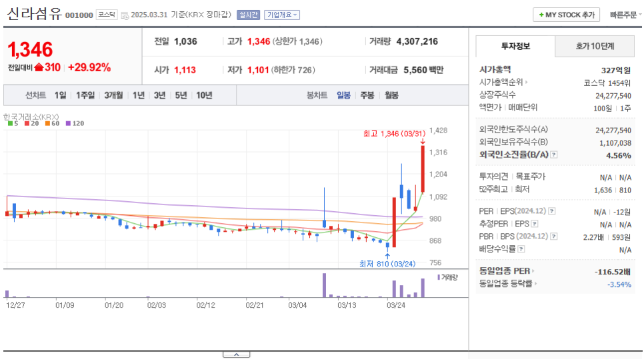Click the +29.92% change value

point(89,67)
